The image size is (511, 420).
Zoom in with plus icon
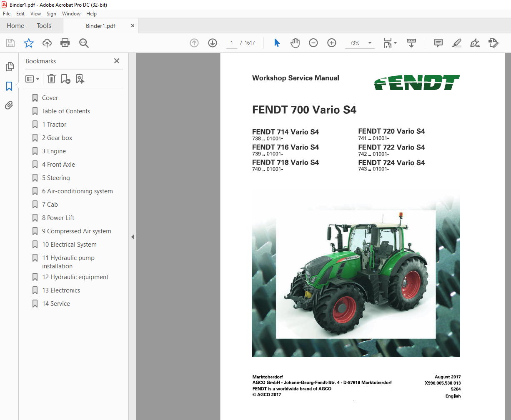pos(332,43)
